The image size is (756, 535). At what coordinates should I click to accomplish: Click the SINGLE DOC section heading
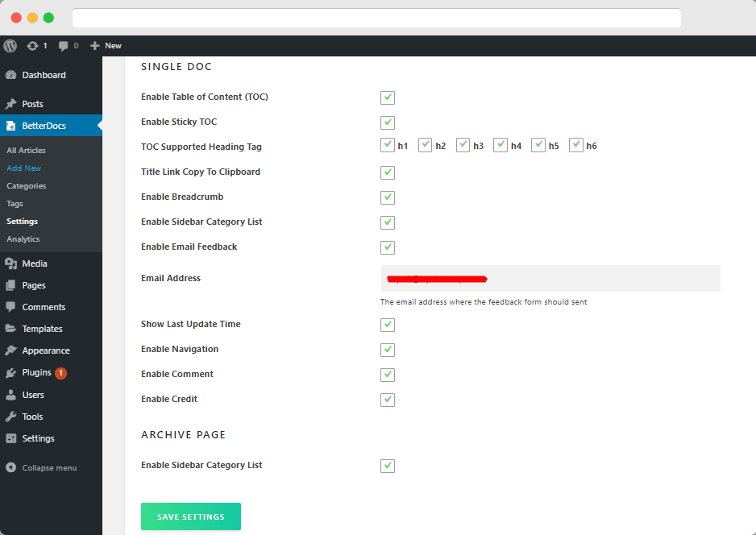pyautogui.click(x=177, y=67)
